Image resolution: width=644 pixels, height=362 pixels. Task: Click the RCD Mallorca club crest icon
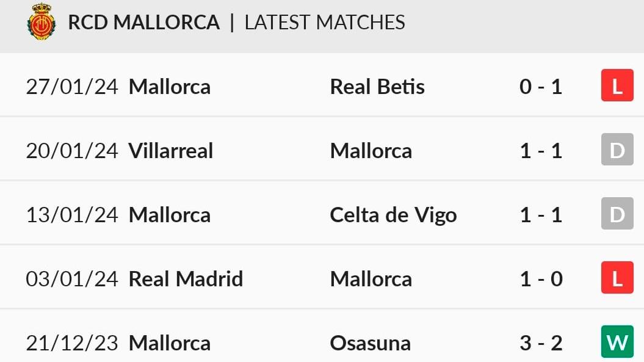41,22
